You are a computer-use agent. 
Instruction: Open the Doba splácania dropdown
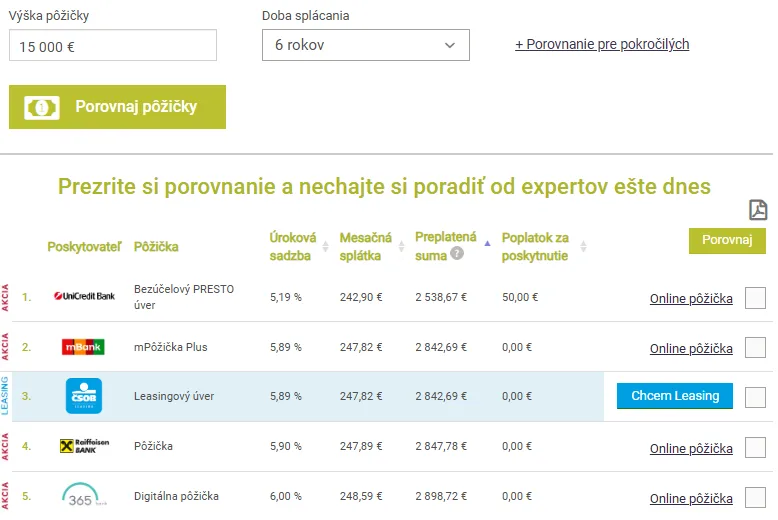366,45
